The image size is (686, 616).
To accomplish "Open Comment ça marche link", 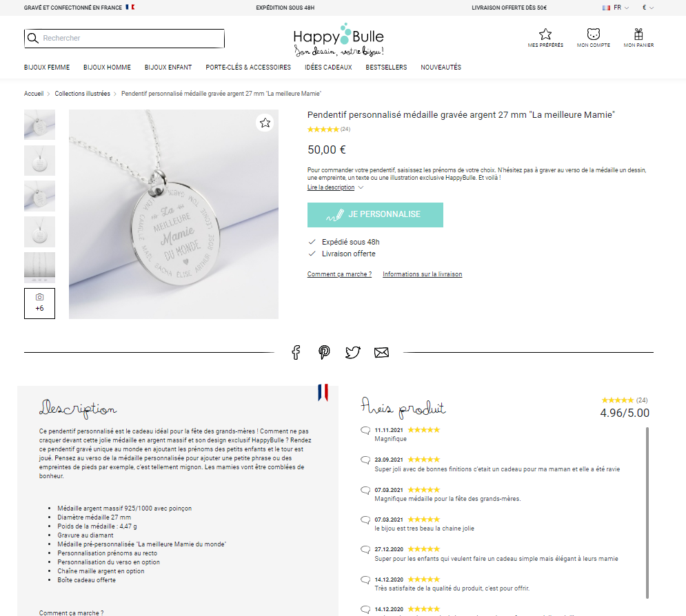I will tap(339, 274).
